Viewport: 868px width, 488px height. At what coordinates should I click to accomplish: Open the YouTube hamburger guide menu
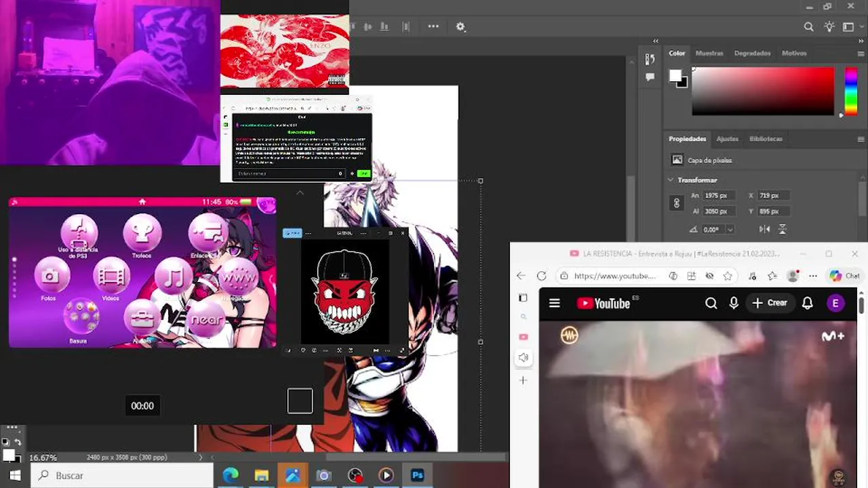pyautogui.click(x=555, y=303)
